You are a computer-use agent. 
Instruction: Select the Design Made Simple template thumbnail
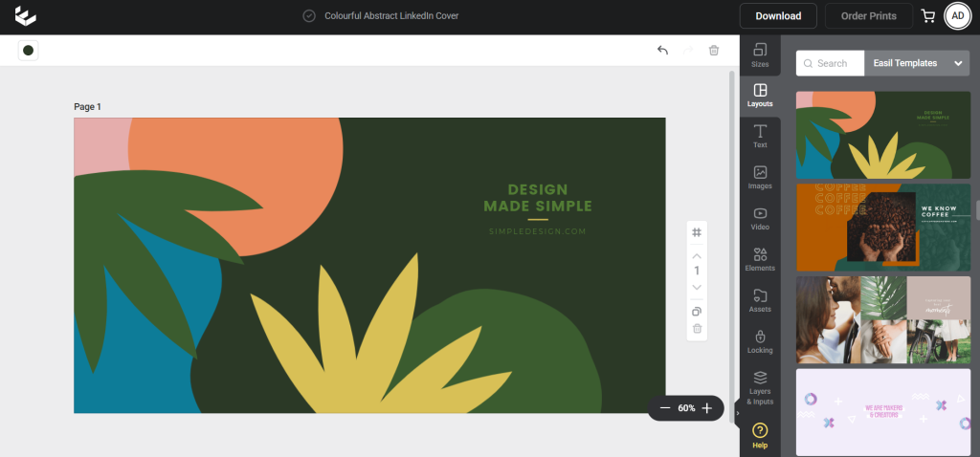pyautogui.click(x=883, y=136)
